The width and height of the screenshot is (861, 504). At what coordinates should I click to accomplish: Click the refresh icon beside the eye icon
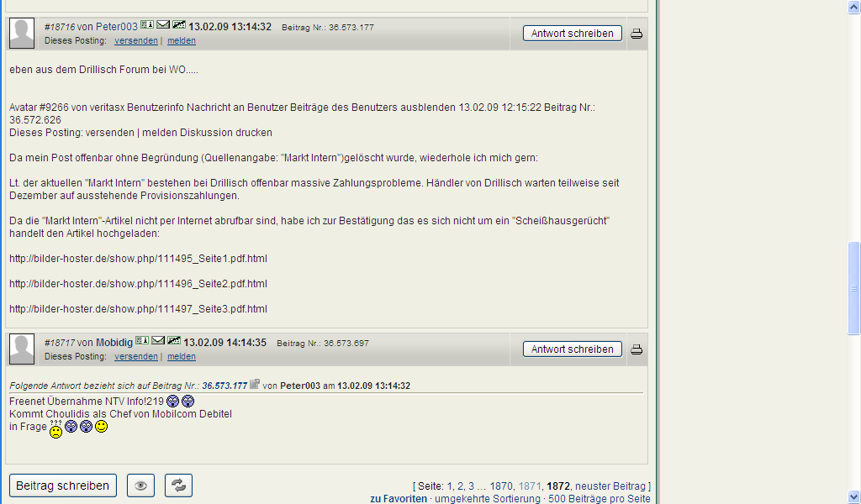(178, 485)
